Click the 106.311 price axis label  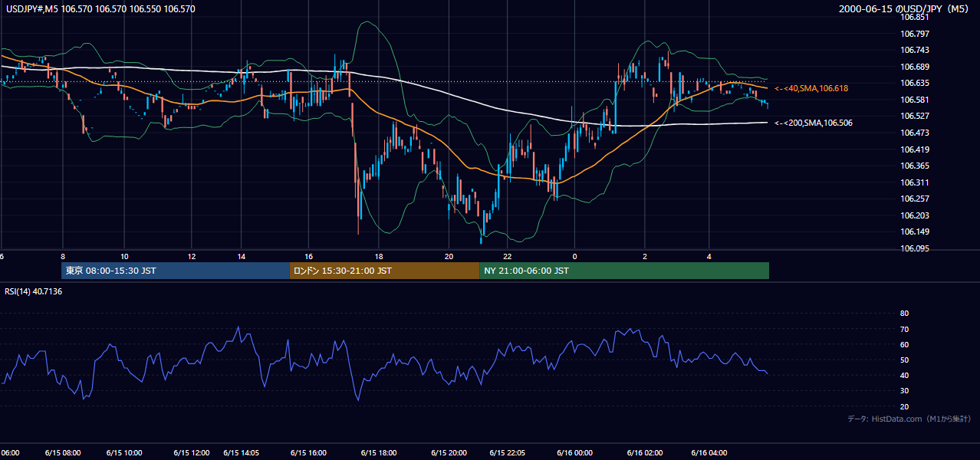point(914,182)
